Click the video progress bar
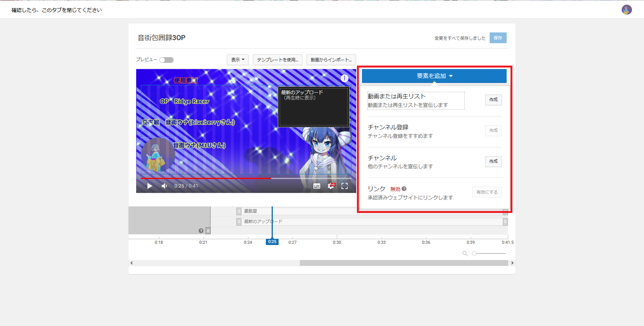The image size is (644, 326). [246, 178]
